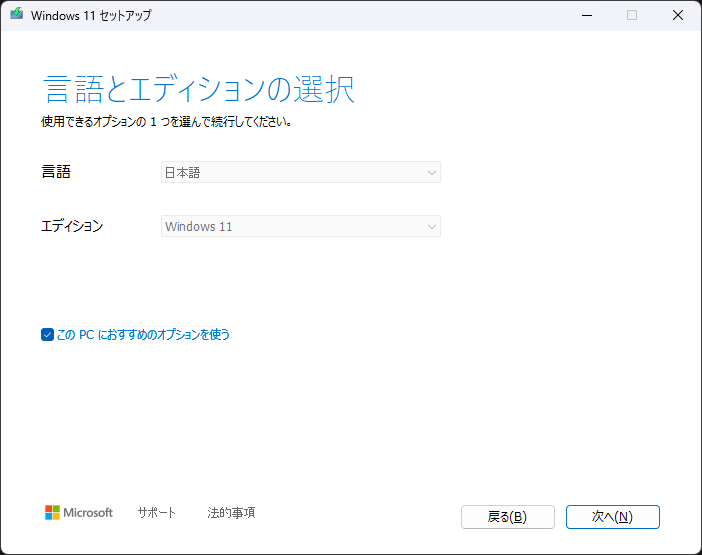702x555 pixels.
Task: Close the Windows 11 セットアップ window
Action: (x=678, y=15)
